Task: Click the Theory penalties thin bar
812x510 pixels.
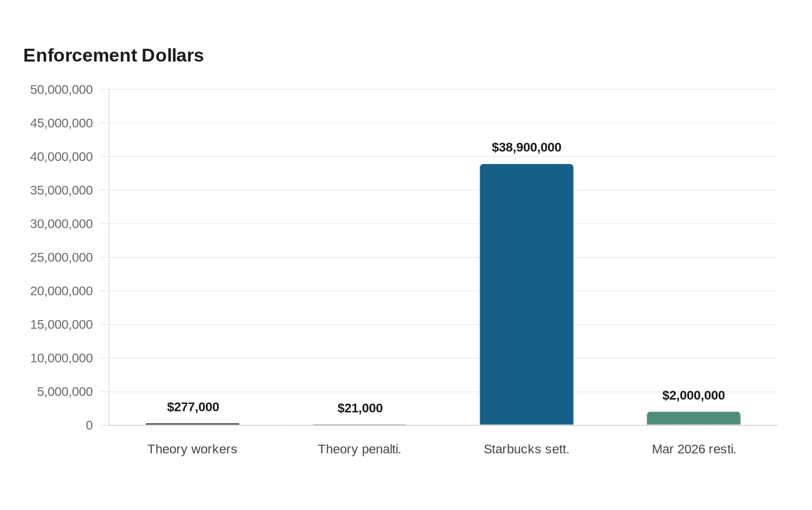Action: click(360, 425)
